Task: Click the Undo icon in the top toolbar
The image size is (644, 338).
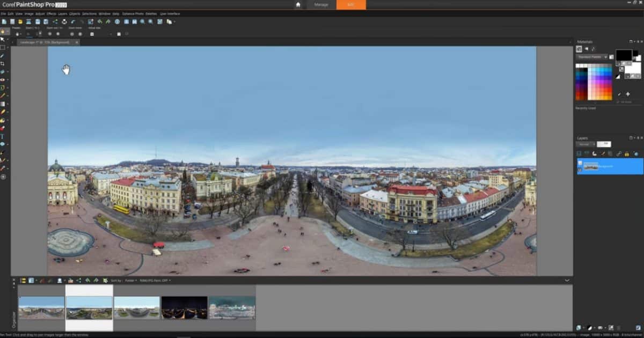Action: [100, 21]
